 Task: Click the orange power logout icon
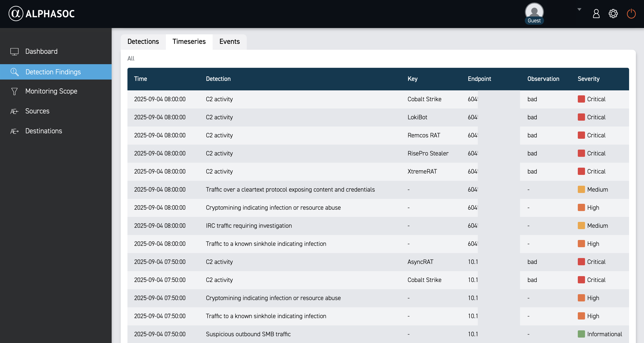click(631, 14)
